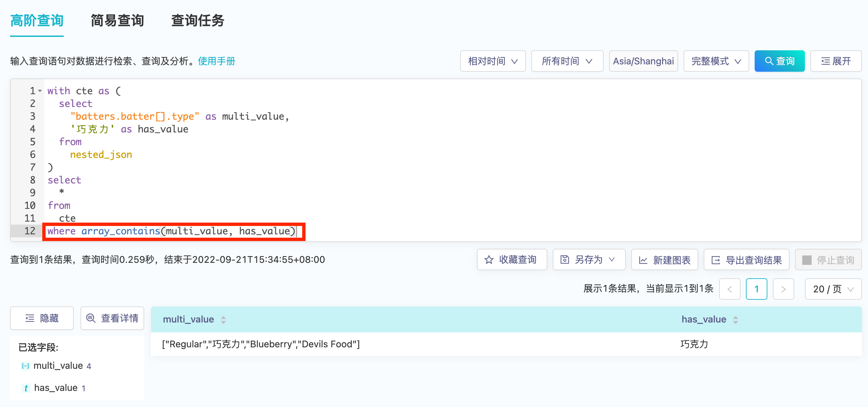
Task: Open the 简易查询 tab
Action: (117, 21)
